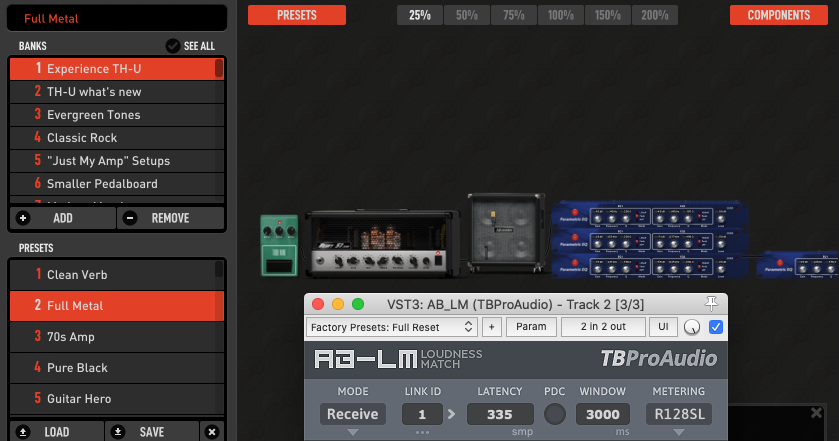
Task: Set zoom level to 50%
Action: tap(467, 15)
